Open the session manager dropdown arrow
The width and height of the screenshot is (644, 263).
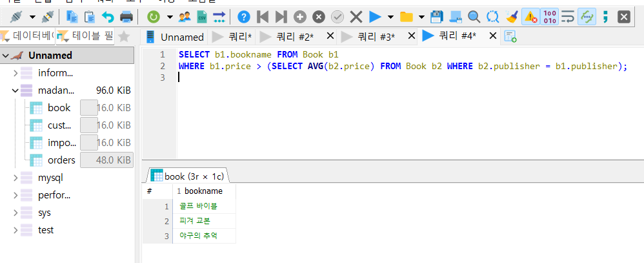[x=32, y=17]
